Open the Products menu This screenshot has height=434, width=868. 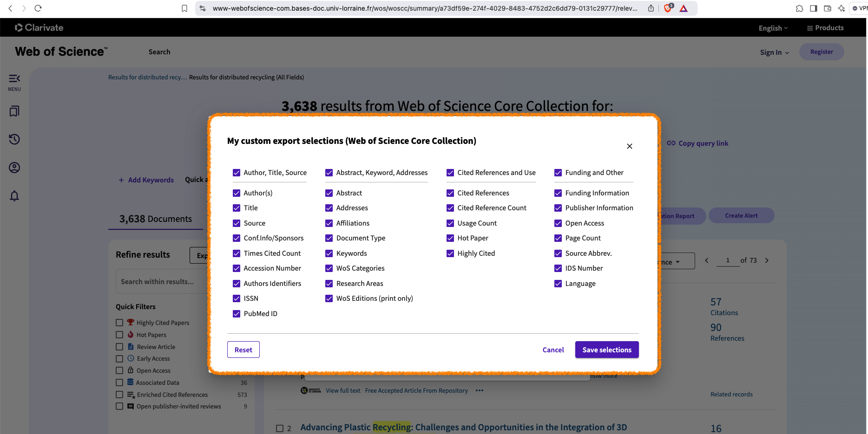pos(825,28)
